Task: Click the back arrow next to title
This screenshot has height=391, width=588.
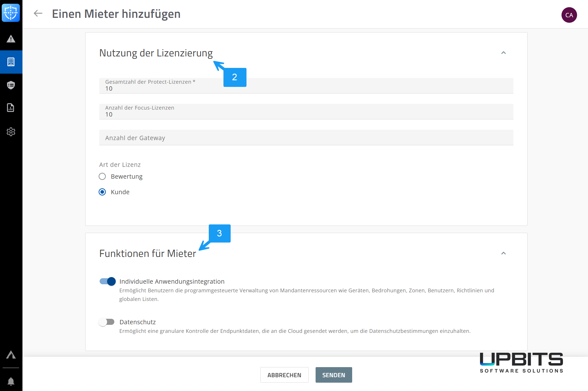Action: (x=38, y=14)
